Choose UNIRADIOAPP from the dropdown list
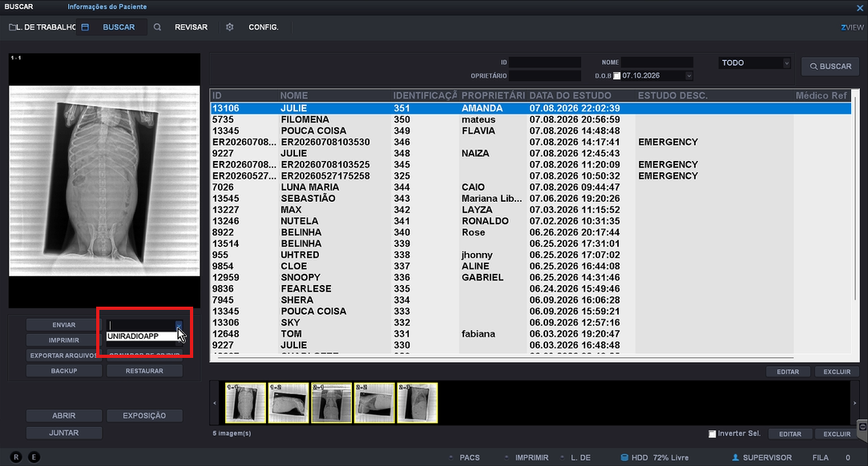This screenshot has width=868, height=466. click(x=141, y=336)
